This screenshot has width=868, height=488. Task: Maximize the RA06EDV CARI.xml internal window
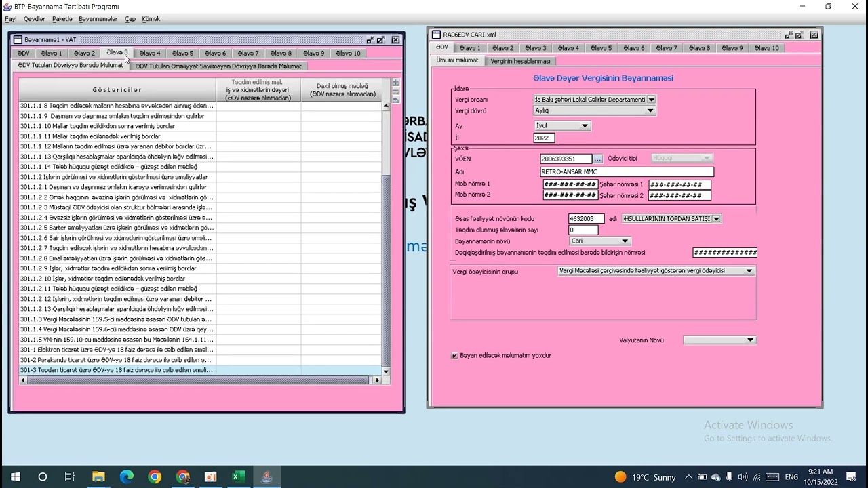pos(800,35)
